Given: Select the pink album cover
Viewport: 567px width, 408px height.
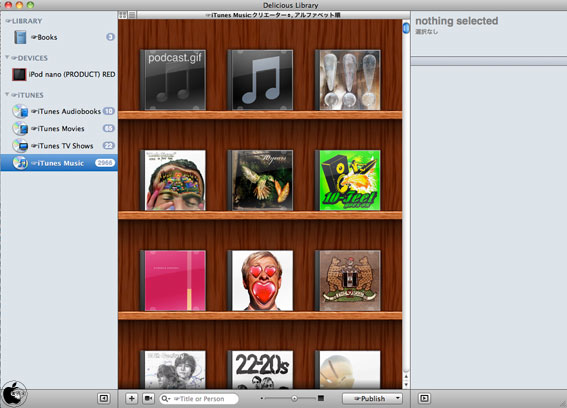Looking at the screenshot, I should click(x=173, y=280).
